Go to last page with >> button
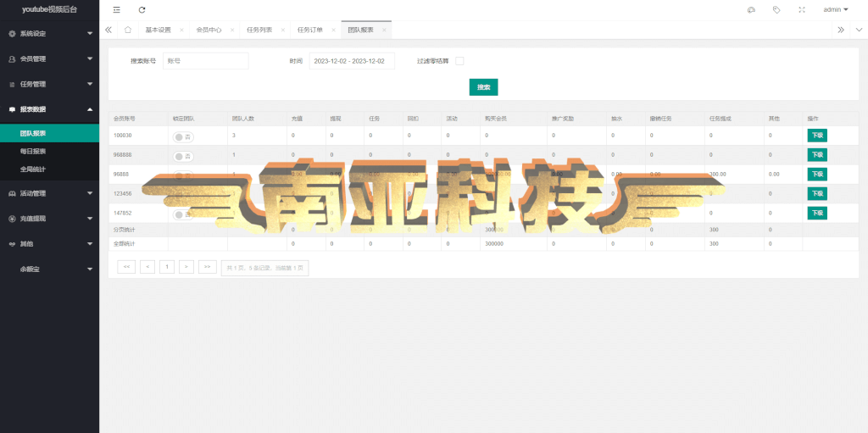The width and height of the screenshot is (868, 433). [208, 267]
